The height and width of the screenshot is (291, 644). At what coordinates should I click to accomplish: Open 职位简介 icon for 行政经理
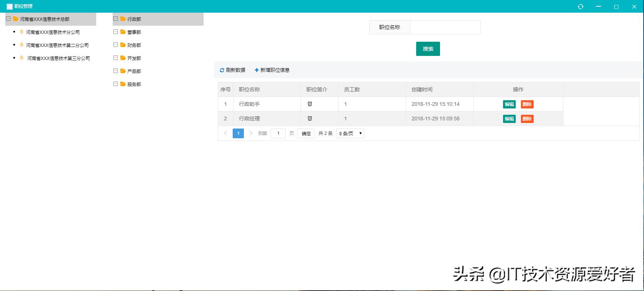310,118
